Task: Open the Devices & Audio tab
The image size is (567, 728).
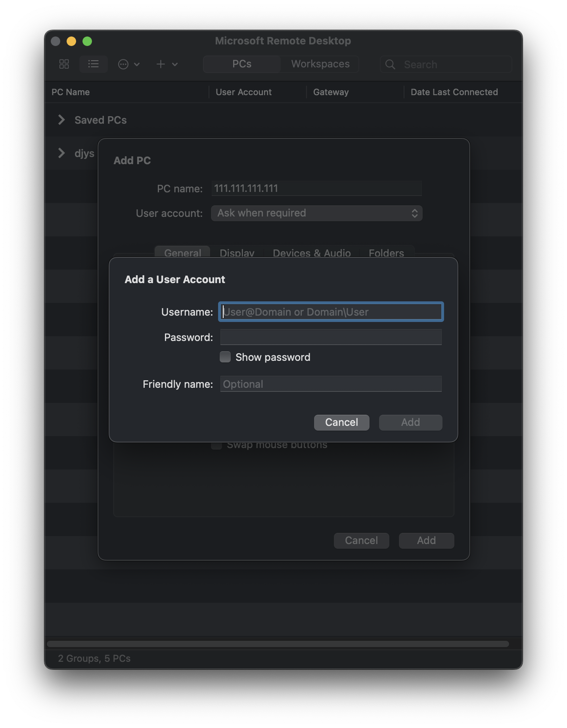Action: coord(312,252)
